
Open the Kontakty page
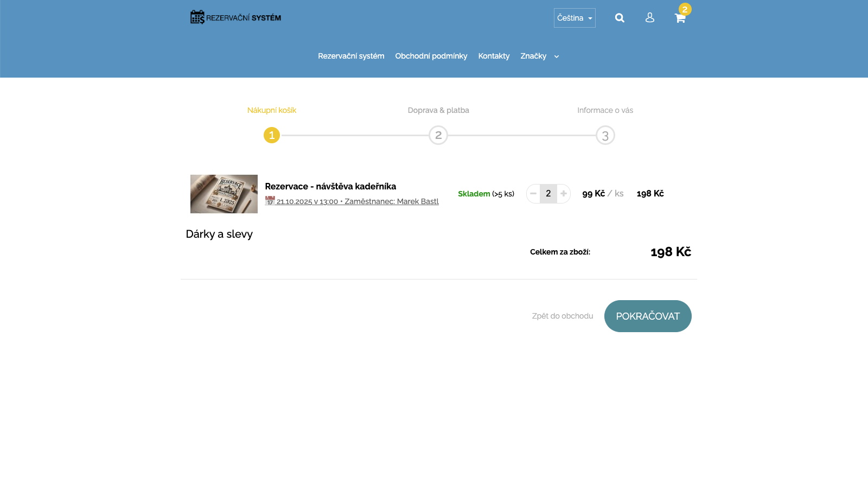click(494, 56)
